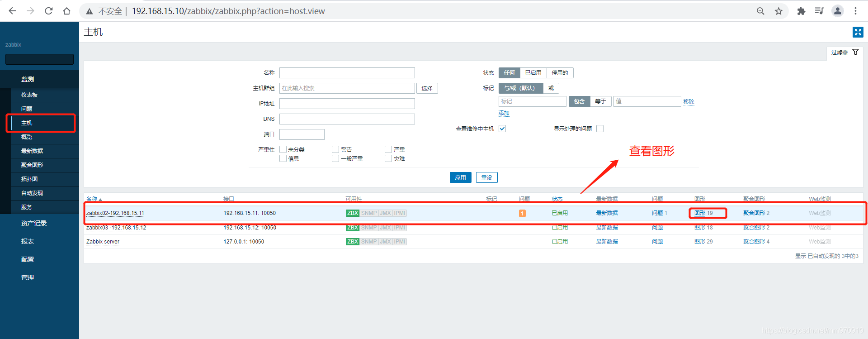Set tag operator to 包含
The height and width of the screenshot is (339, 868).
coord(579,101)
